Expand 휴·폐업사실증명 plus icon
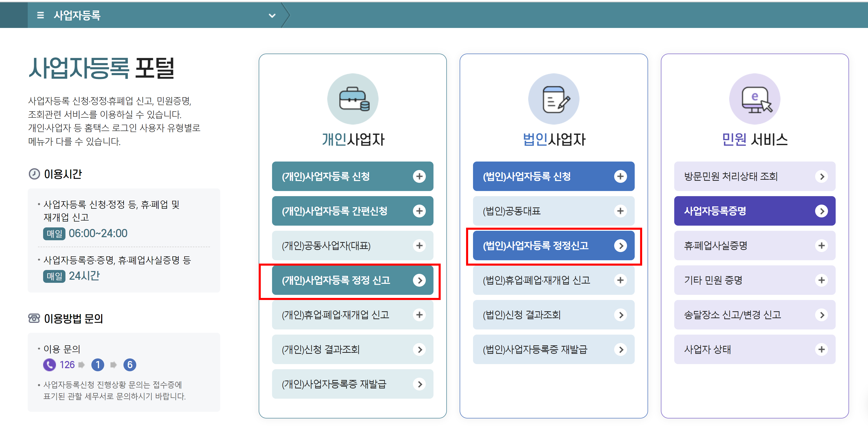 pyautogui.click(x=822, y=246)
